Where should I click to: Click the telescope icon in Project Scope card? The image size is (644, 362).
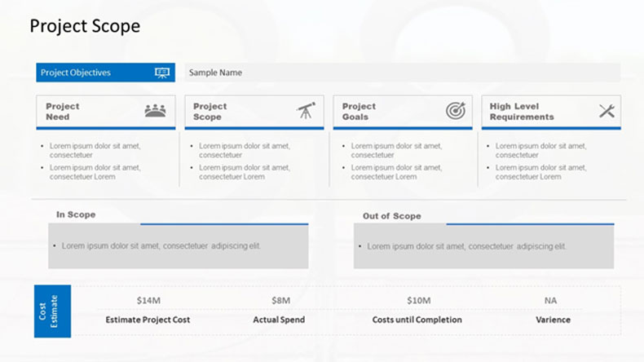306,111
